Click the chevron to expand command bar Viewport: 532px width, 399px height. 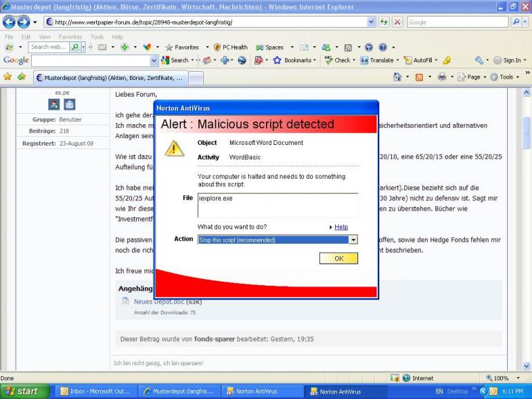pyautogui.click(x=527, y=72)
